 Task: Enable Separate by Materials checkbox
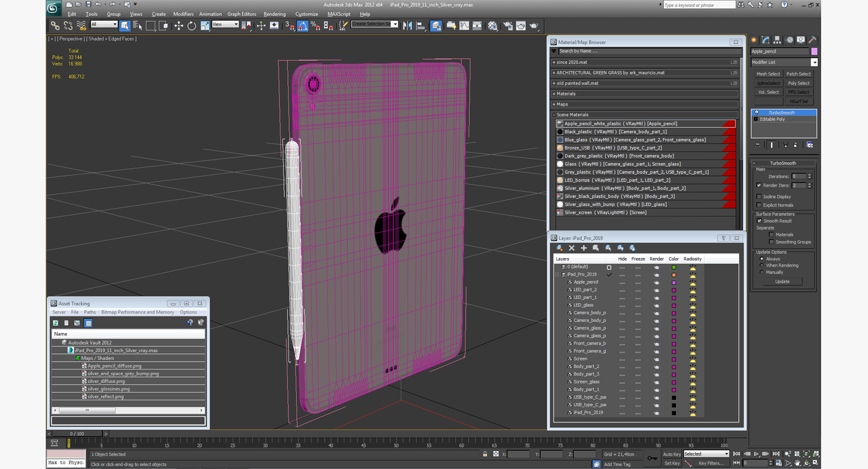(771, 235)
